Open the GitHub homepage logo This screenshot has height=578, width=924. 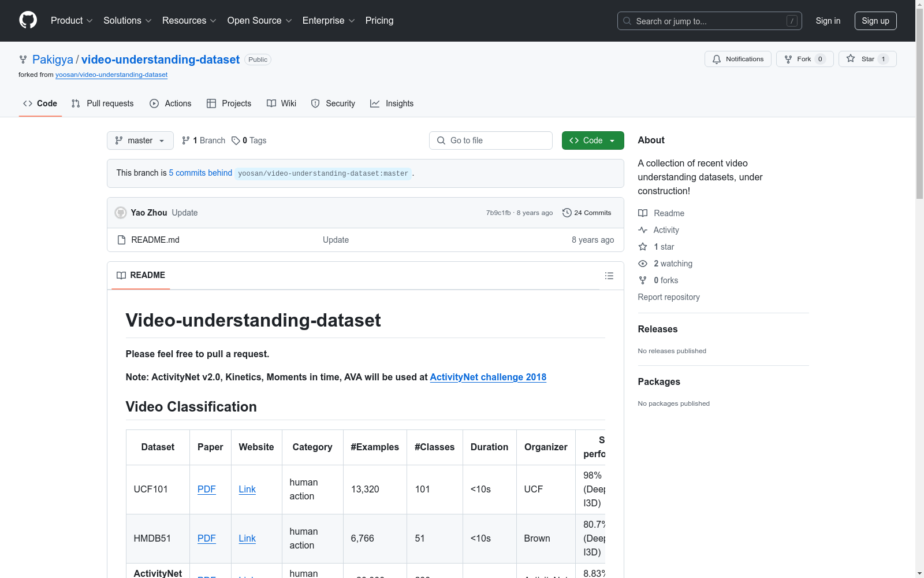(x=28, y=20)
